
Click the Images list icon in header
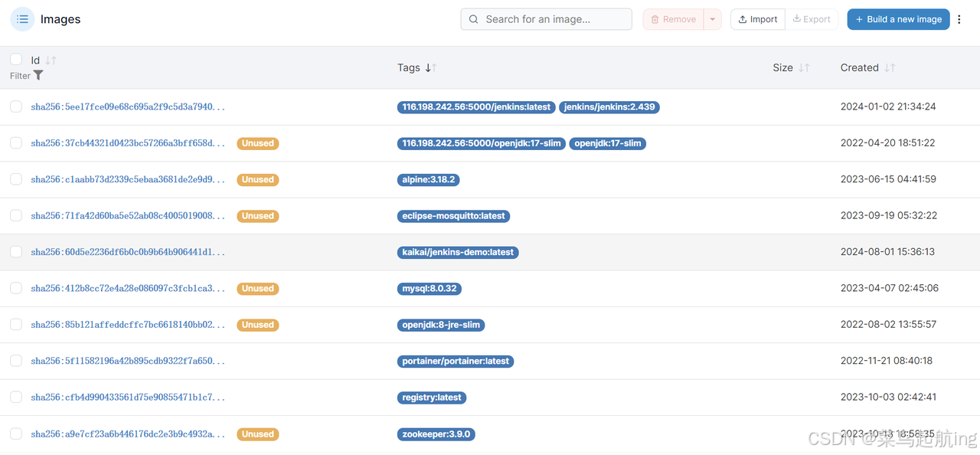pyautogui.click(x=22, y=19)
